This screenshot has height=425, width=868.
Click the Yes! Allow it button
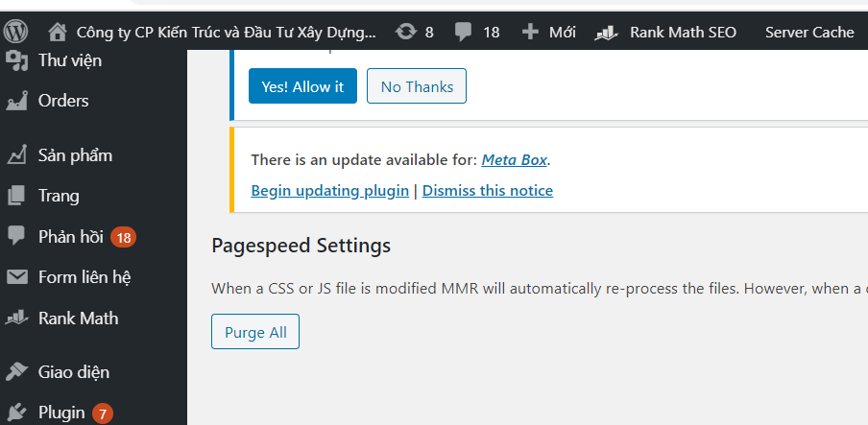(302, 85)
